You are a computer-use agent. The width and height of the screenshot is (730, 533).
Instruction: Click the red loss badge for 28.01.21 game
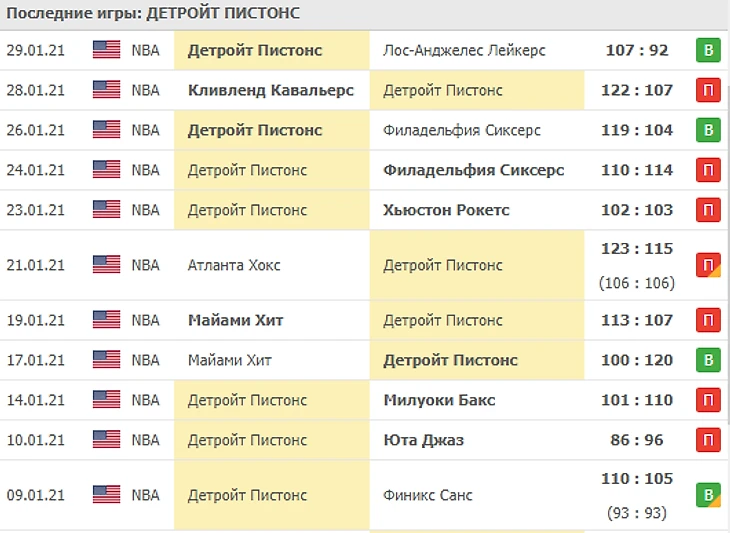click(708, 90)
